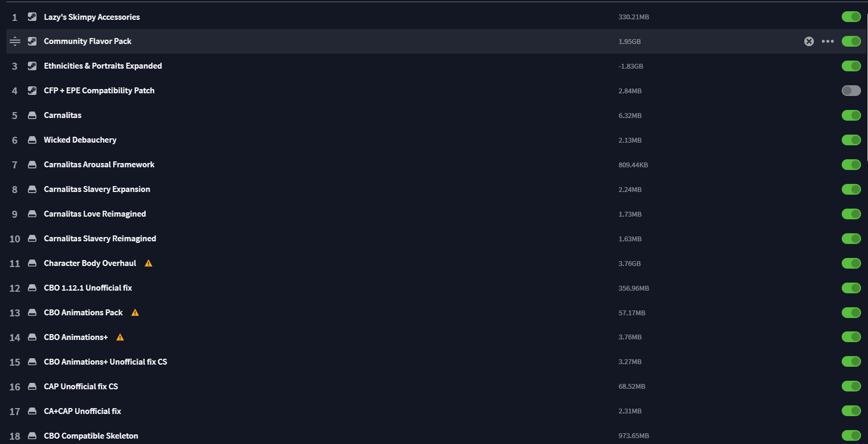Toggle CBO 1.12.1 Unofficial fix off
Viewport: 868px width, 444px height.
coord(851,288)
